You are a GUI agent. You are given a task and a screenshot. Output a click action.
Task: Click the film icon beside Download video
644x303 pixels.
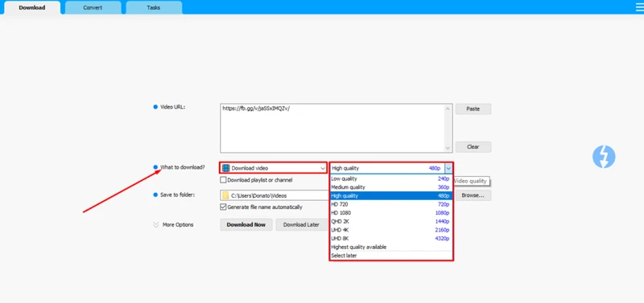226,168
